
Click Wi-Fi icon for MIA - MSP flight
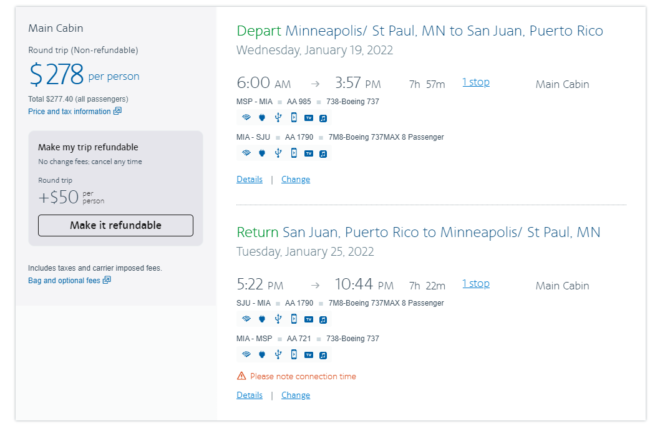pyautogui.click(x=246, y=354)
